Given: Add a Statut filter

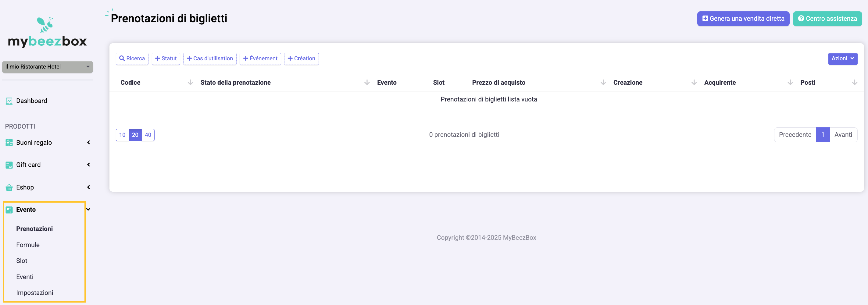Looking at the screenshot, I should click(x=166, y=59).
